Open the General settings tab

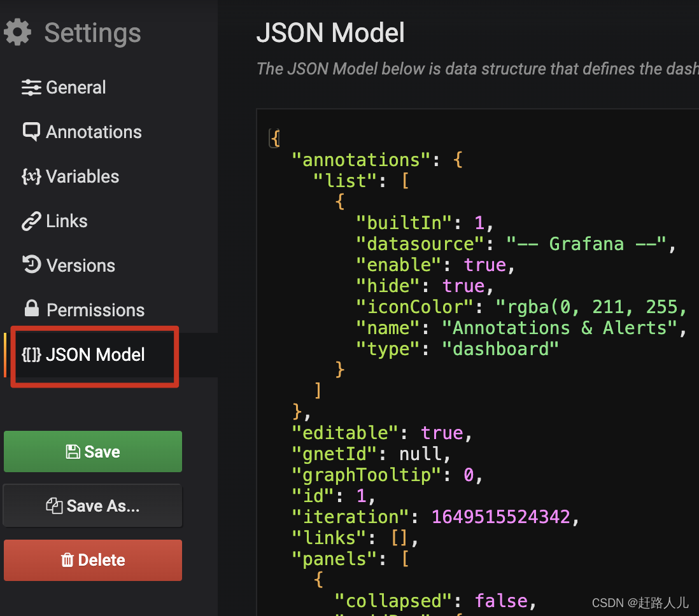76,88
